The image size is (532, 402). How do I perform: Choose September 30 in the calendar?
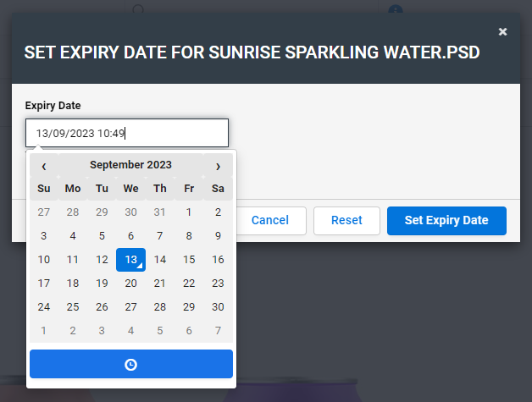pyautogui.click(x=218, y=307)
